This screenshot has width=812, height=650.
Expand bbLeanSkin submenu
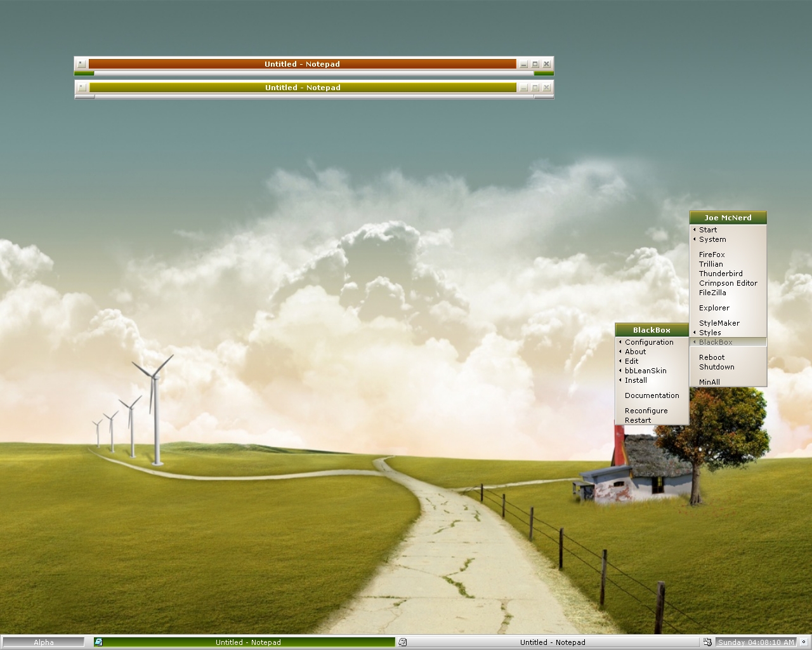pos(652,371)
